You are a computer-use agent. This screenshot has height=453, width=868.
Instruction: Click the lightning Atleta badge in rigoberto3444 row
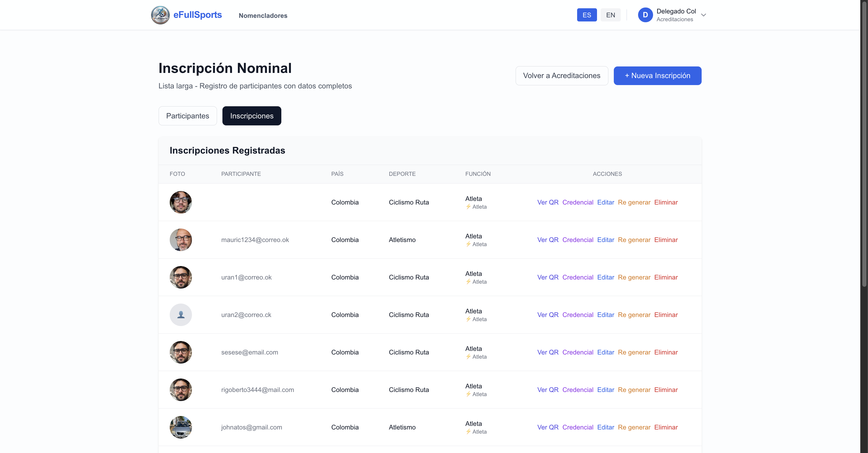(476, 394)
